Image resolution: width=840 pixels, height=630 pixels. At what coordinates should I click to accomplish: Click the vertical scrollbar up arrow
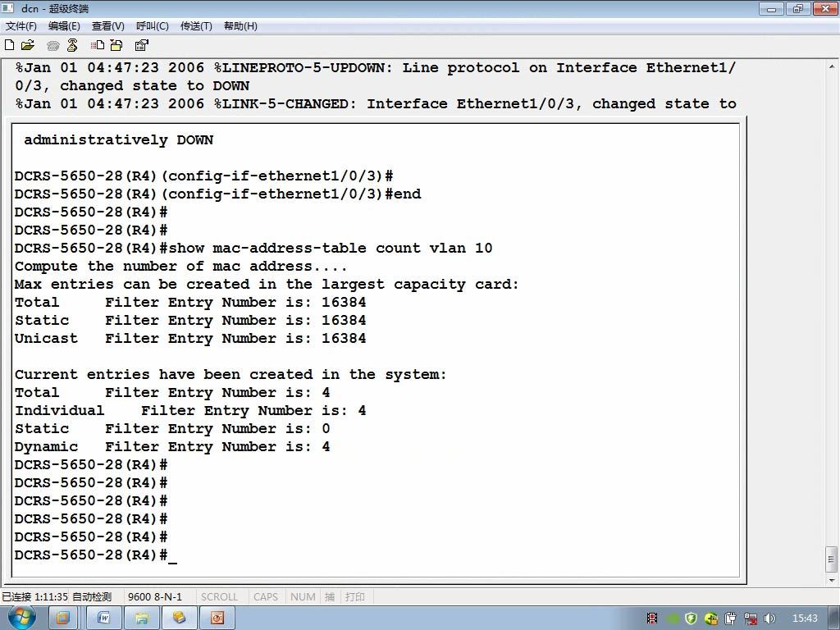(832, 66)
